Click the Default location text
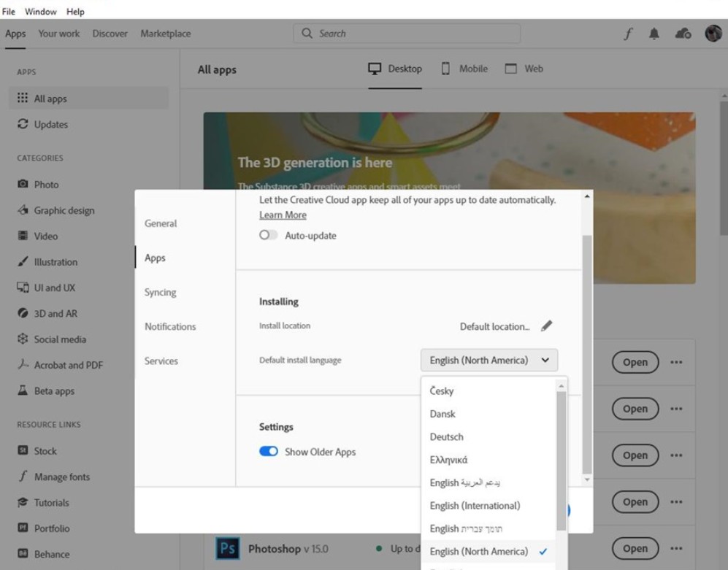The height and width of the screenshot is (570, 728). [494, 326]
